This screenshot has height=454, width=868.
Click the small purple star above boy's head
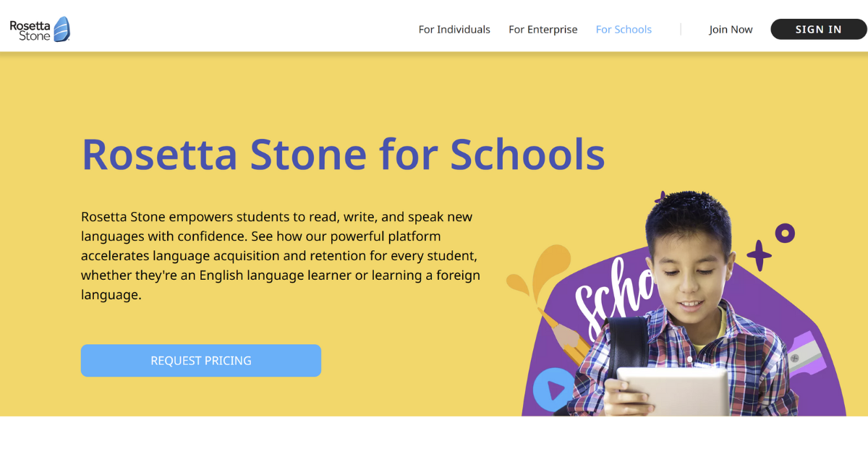click(x=660, y=197)
